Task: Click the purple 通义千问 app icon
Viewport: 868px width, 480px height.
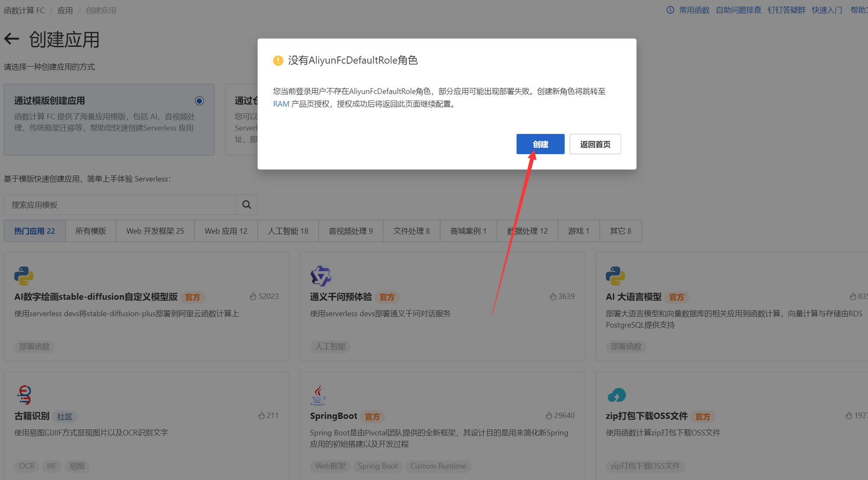Action: pos(320,276)
